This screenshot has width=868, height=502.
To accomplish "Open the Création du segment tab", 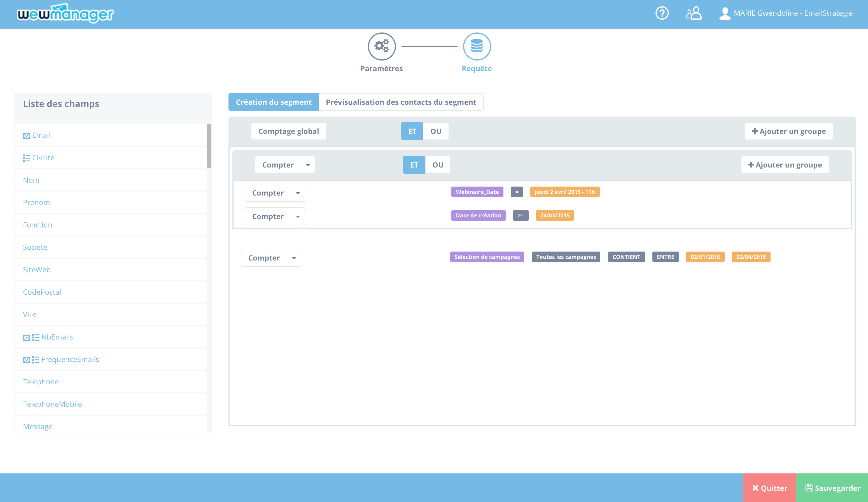I will [x=274, y=102].
